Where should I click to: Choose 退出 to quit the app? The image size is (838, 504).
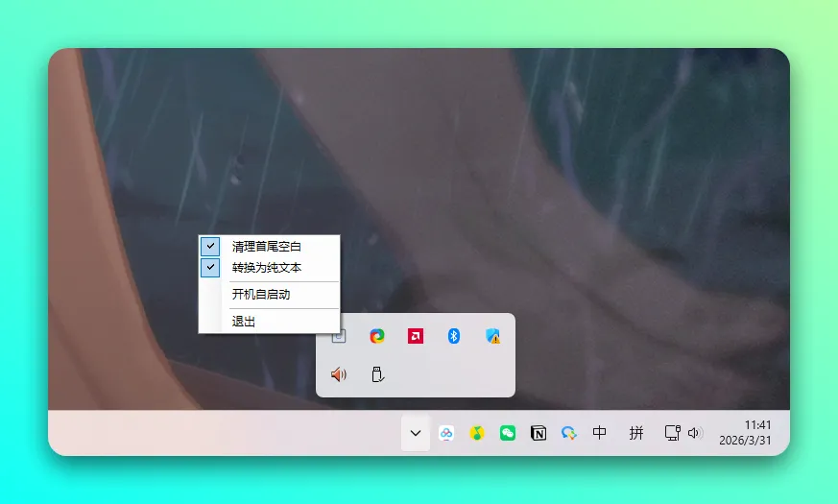tap(269, 322)
